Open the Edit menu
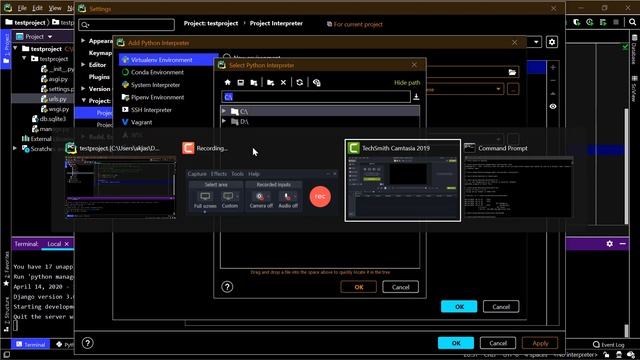 pyautogui.click(x=37, y=8)
